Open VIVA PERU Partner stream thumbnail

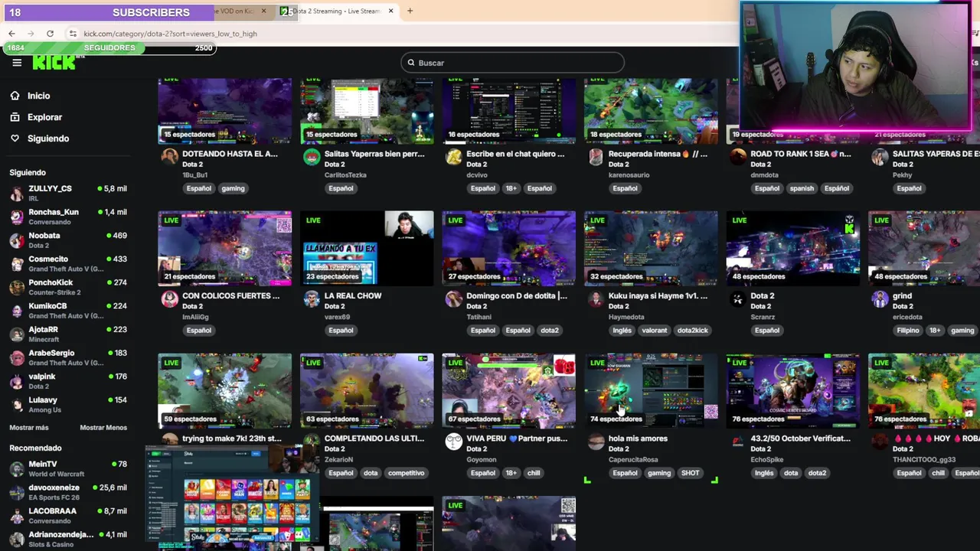(x=508, y=390)
